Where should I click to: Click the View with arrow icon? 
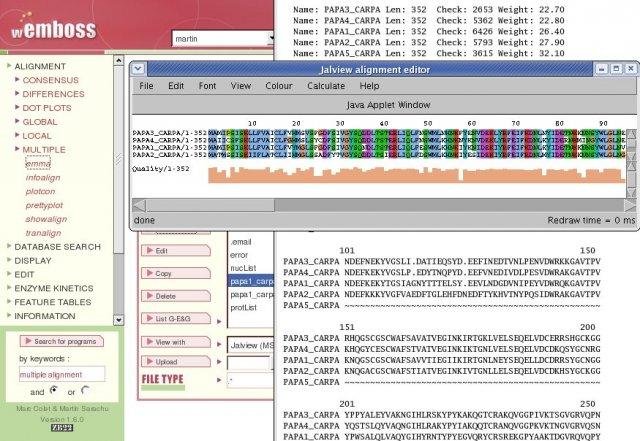tap(150, 342)
